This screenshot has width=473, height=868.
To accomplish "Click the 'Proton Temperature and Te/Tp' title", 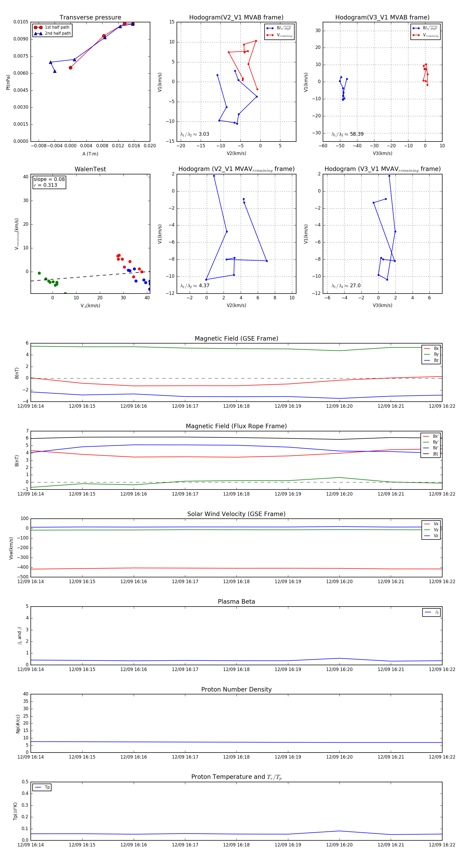I will click(x=236, y=777).
